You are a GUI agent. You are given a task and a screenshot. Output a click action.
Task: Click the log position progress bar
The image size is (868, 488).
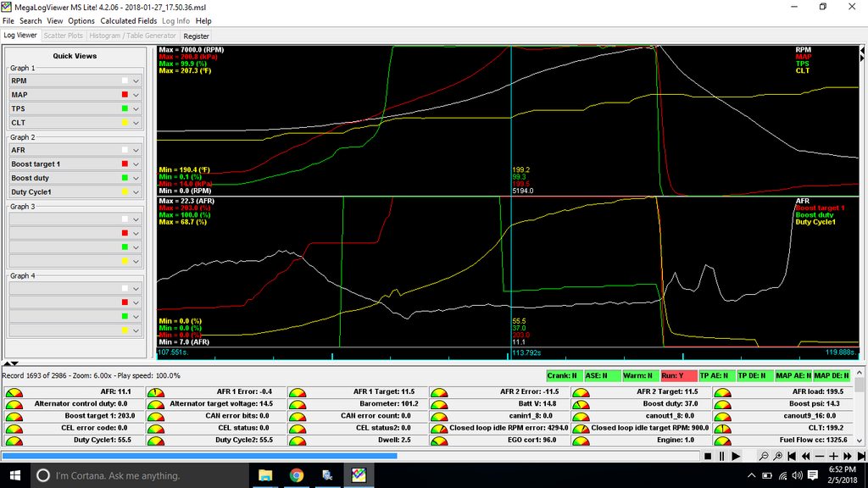coord(350,457)
